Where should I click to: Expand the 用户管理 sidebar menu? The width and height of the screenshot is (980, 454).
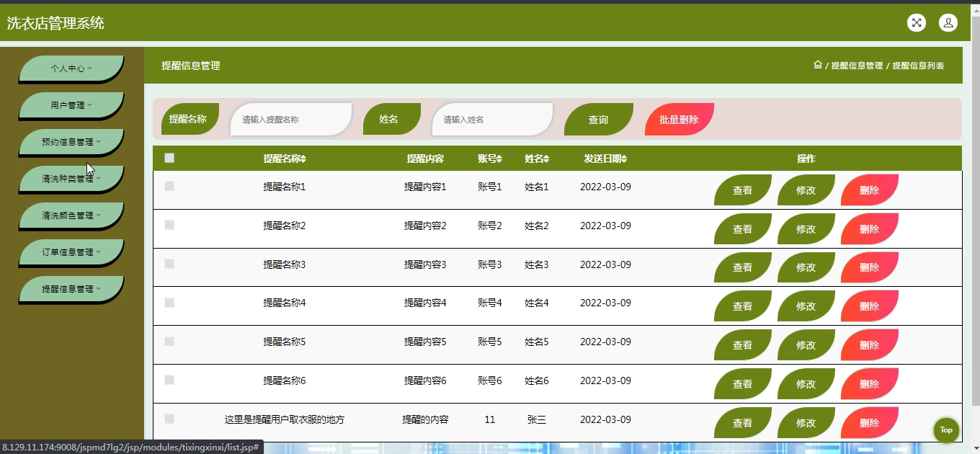pos(71,105)
